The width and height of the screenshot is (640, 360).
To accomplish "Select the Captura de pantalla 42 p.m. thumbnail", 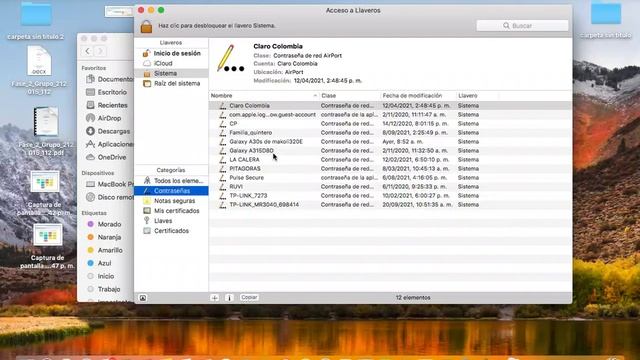I will 44,182.
